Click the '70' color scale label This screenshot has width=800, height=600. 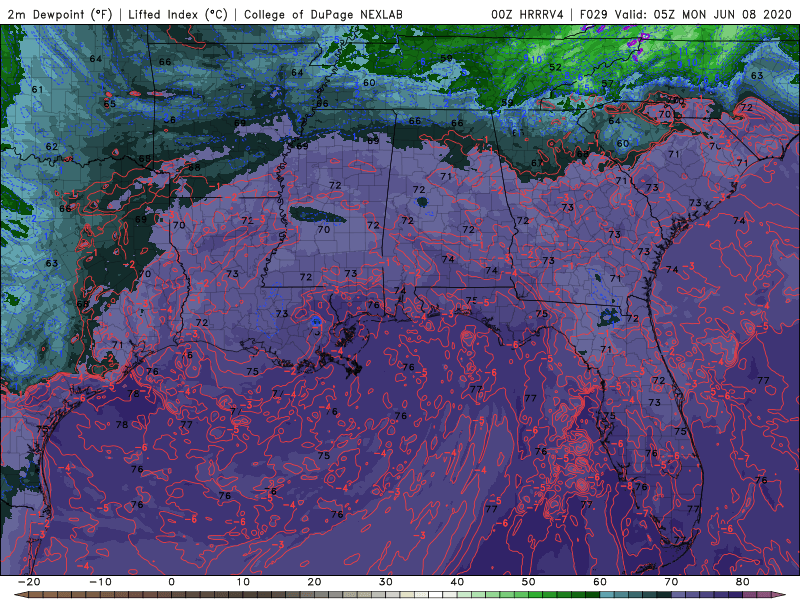671,582
